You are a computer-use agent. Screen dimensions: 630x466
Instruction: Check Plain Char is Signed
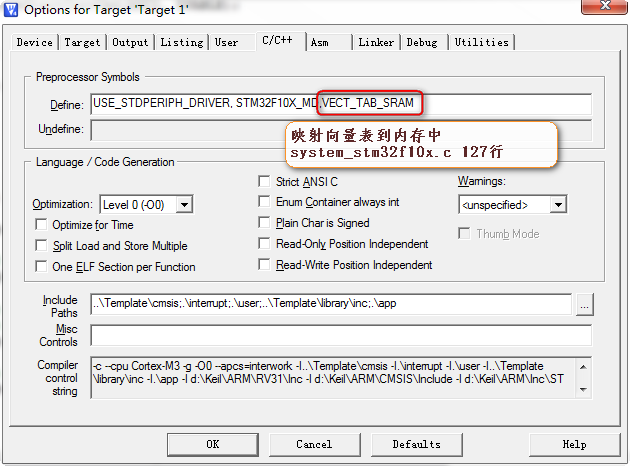[x=264, y=222]
